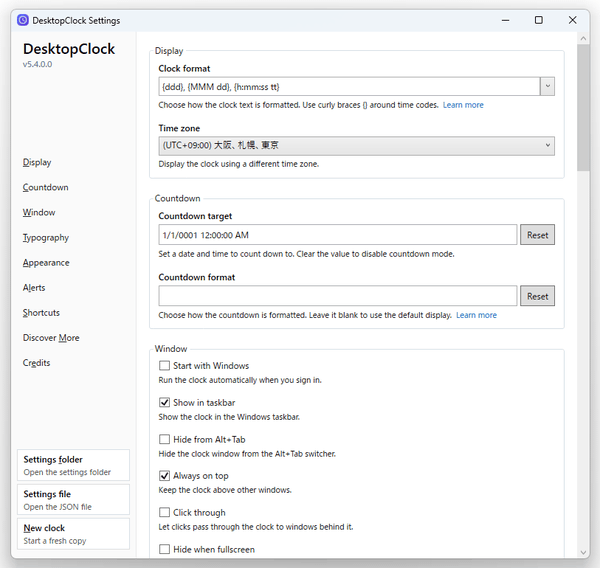
Task: Open Learn more link for countdown format
Action: point(476,315)
